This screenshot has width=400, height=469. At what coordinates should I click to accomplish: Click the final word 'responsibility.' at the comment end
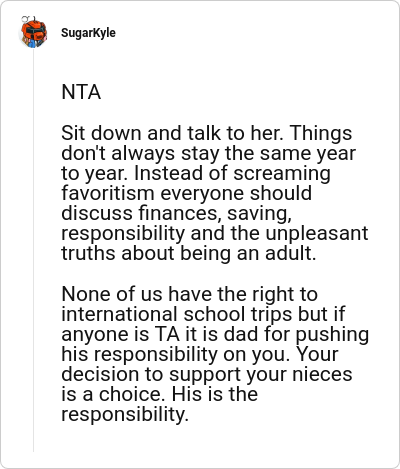click(125, 415)
